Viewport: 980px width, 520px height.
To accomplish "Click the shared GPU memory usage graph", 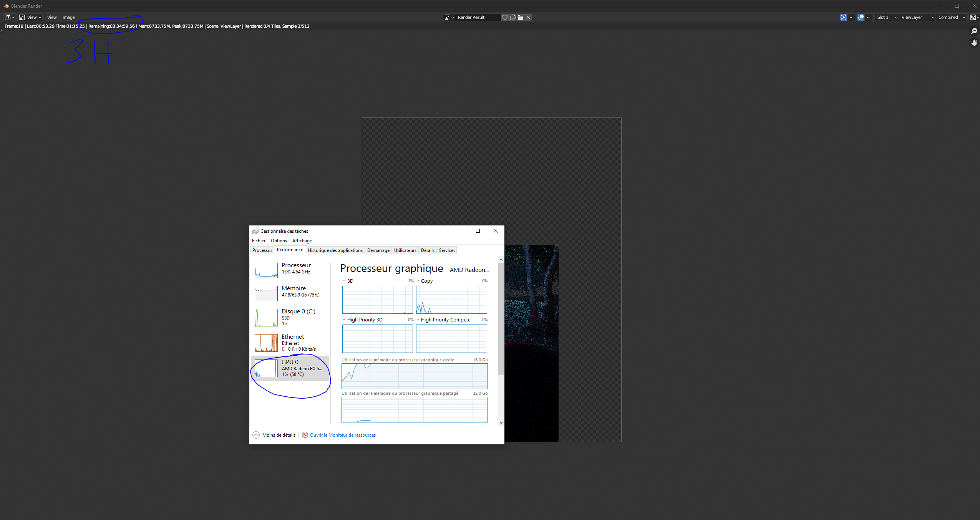I will tap(415, 409).
